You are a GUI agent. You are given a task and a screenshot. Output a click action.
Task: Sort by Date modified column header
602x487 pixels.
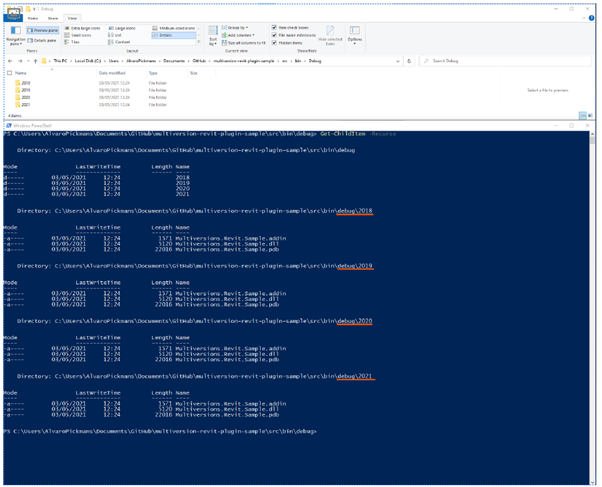(112, 73)
